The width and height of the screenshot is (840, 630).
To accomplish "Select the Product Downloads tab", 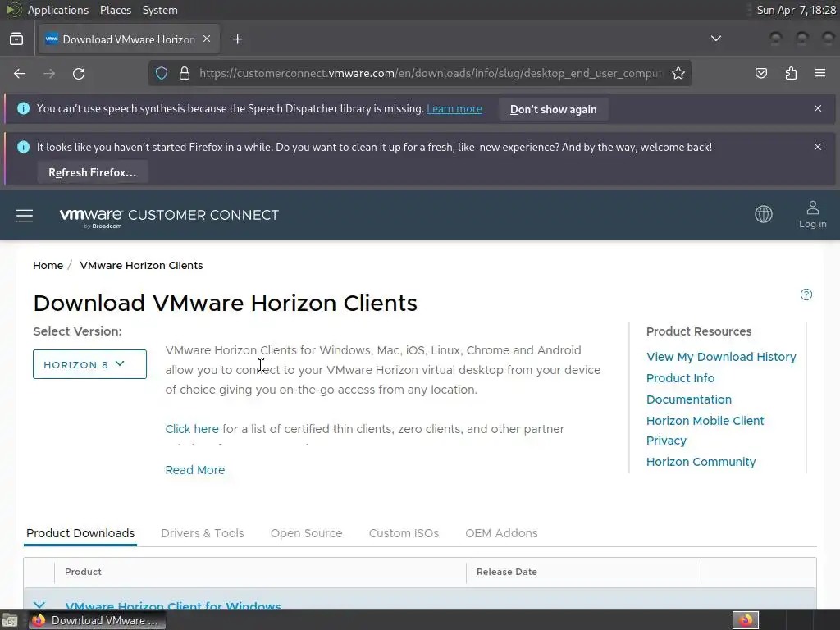I will point(80,533).
